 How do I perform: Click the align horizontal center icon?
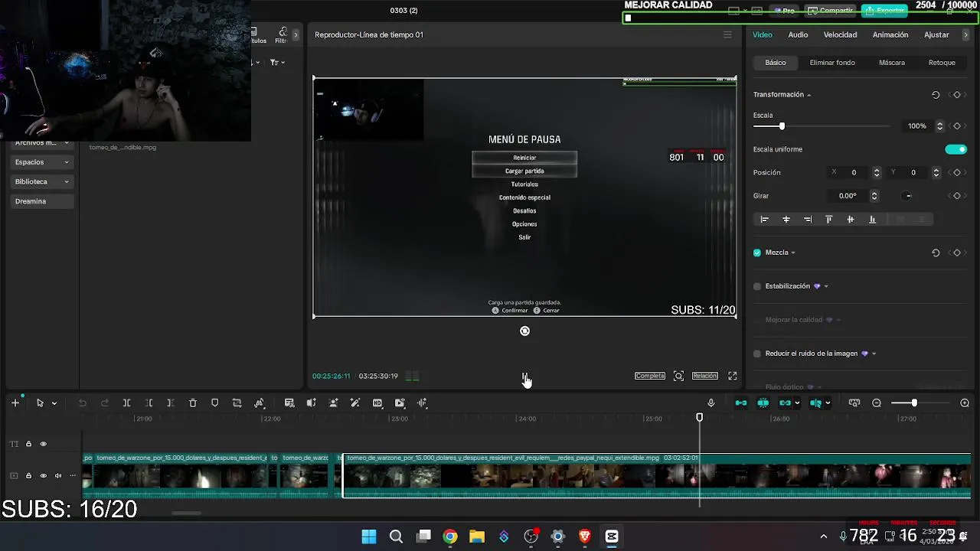[786, 220]
